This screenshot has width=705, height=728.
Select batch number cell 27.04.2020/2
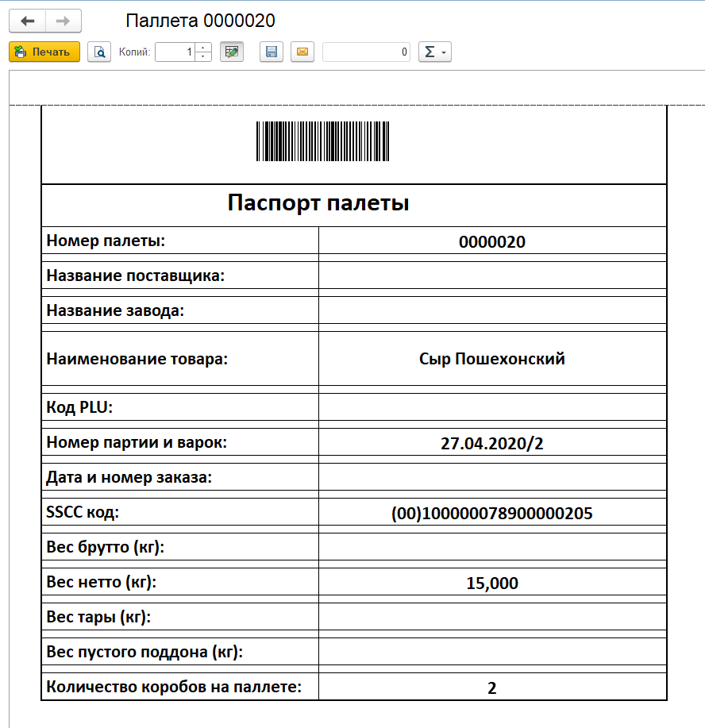point(491,443)
